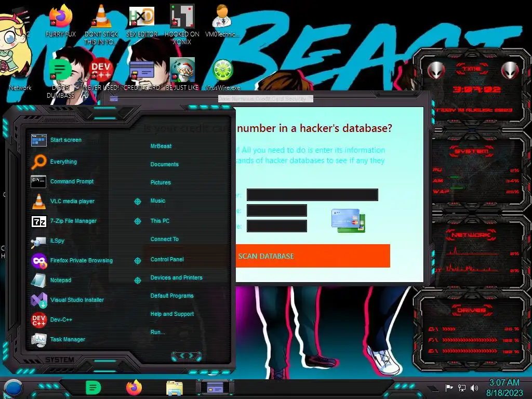Viewport: 532px width, 399px height.
Task: Click the Everything magnifier icon
Action: click(38, 162)
